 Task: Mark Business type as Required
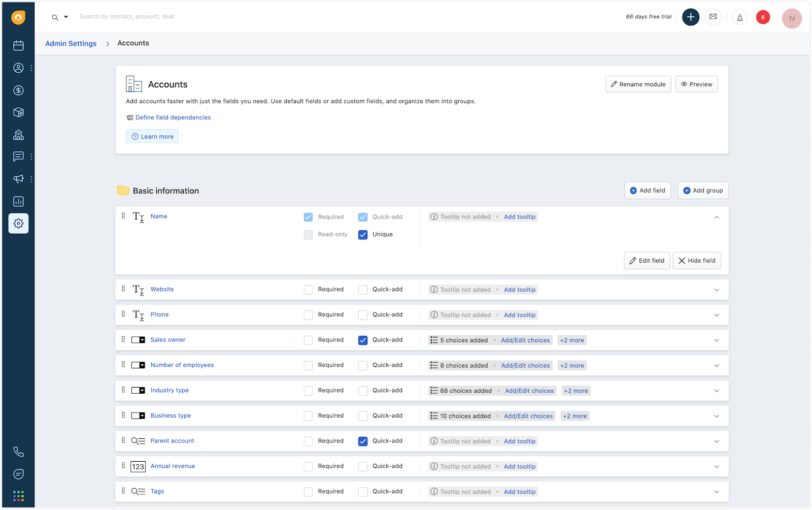308,416
